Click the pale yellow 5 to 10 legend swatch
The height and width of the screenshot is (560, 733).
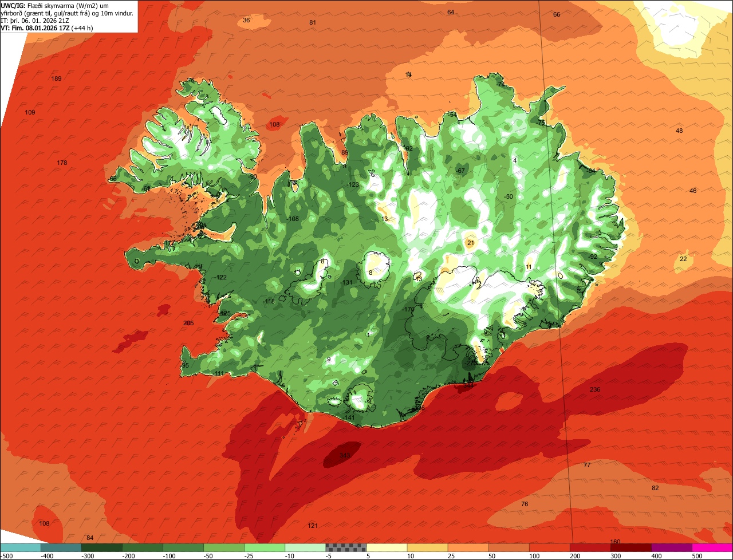387,548
